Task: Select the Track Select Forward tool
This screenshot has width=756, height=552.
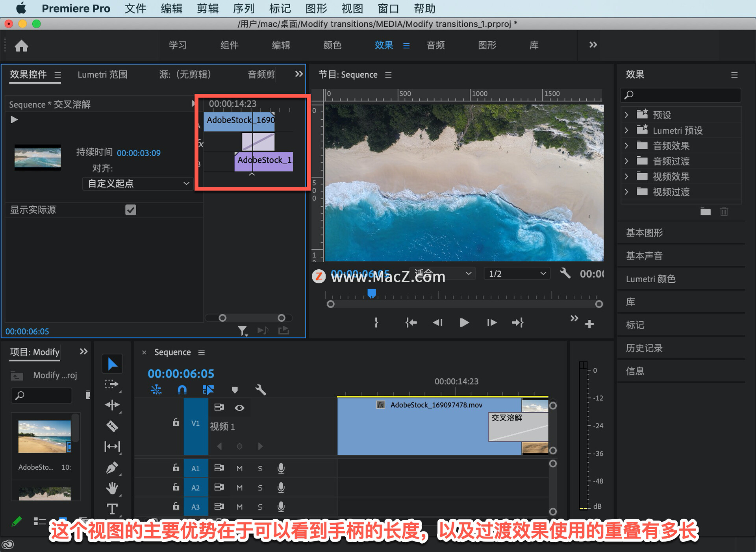Action: (x=112, y=384)
